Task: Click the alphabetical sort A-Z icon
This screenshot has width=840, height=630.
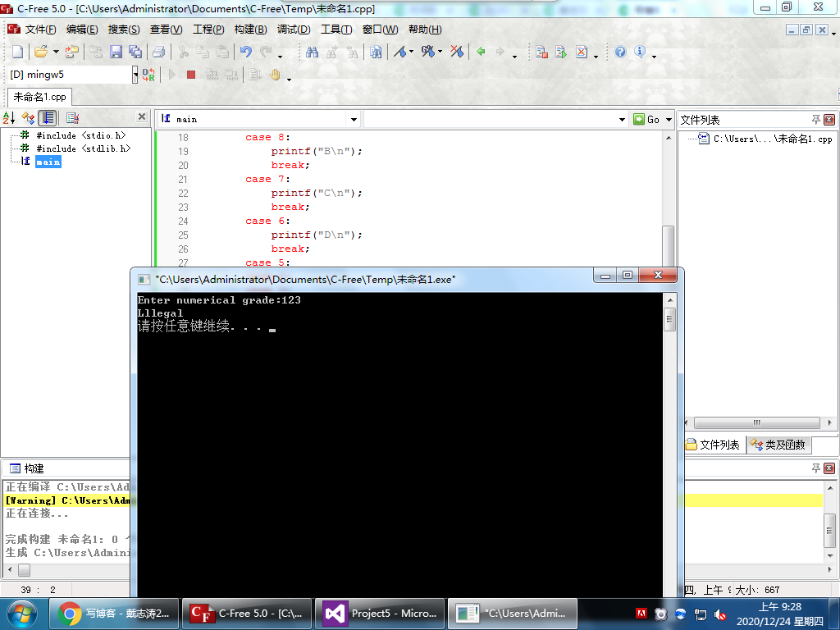Action: (x=9, y=118)
